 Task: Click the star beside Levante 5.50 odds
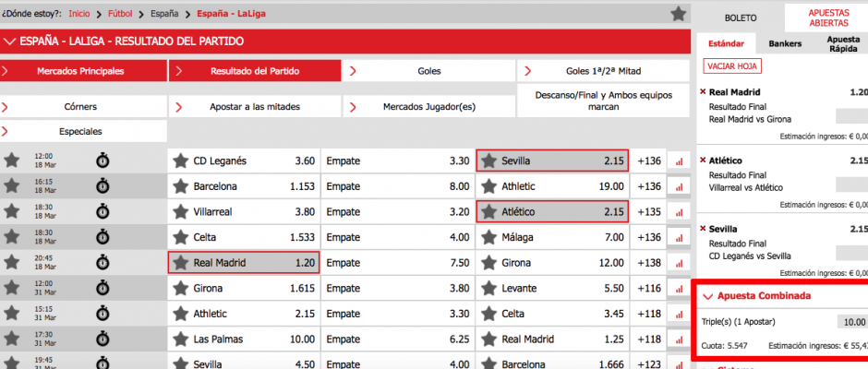point(488,288)
